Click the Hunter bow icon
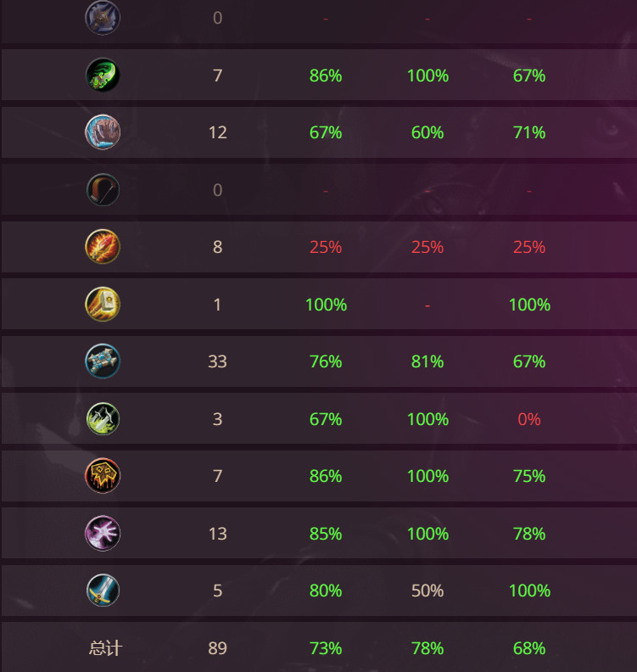The height and width of the screenshot is (672, 637). 103,189
